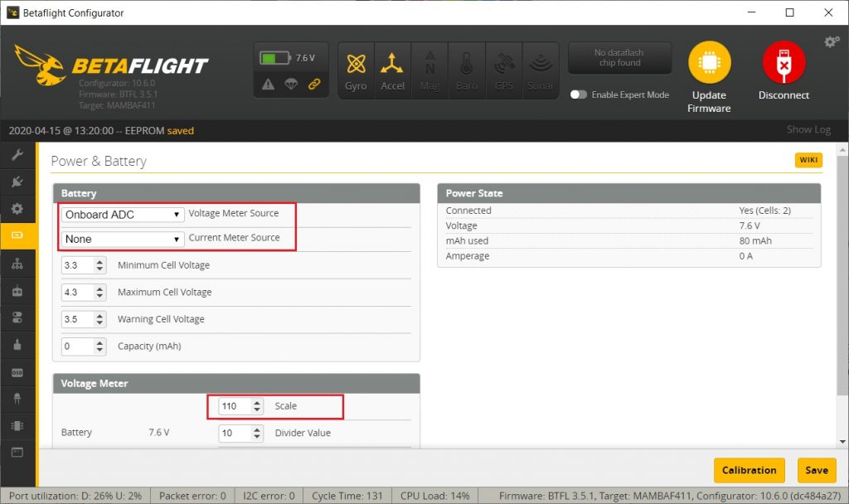849x504 pixels.
Task: Click the Voltage Meter panel header
Action: [236, 383]
